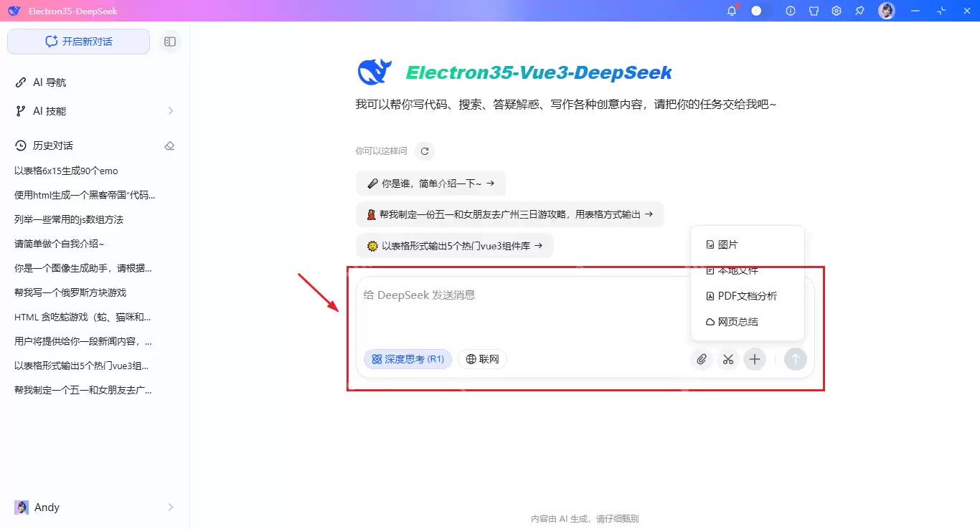Viewport: 980px width, 529px height.
Task: Enable 深度思考 (R1) mode
Action: (407, 358)
